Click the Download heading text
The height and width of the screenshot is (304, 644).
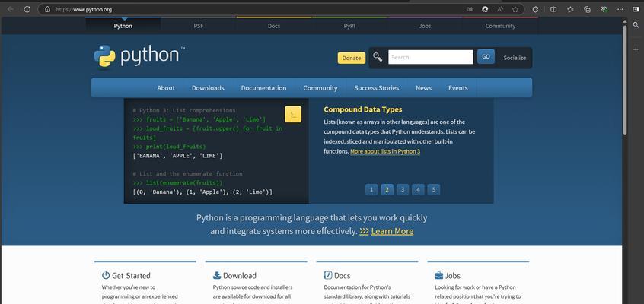point(240,276)
